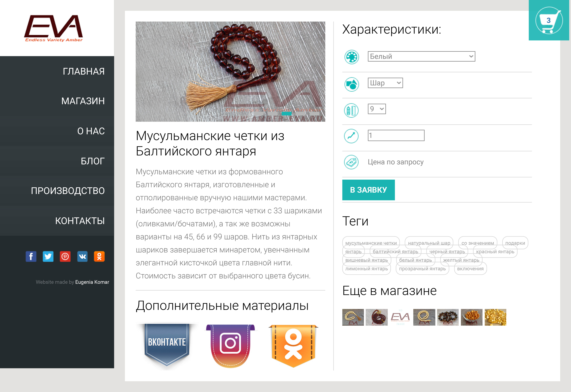Click the active teal slide indicator

tap(286, 113)
